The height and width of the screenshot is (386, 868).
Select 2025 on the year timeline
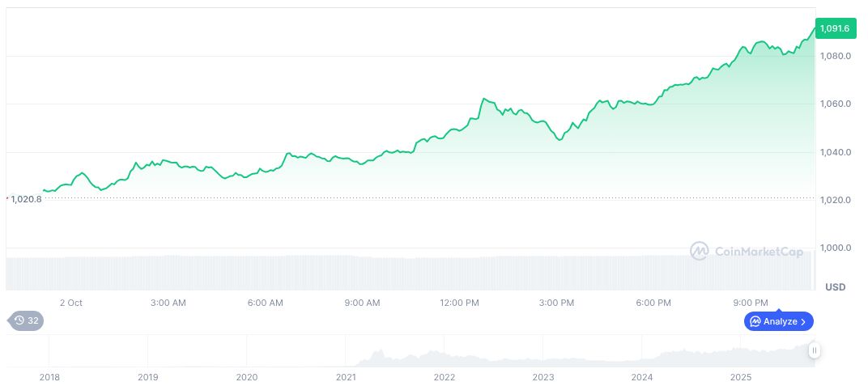point(741,377)
